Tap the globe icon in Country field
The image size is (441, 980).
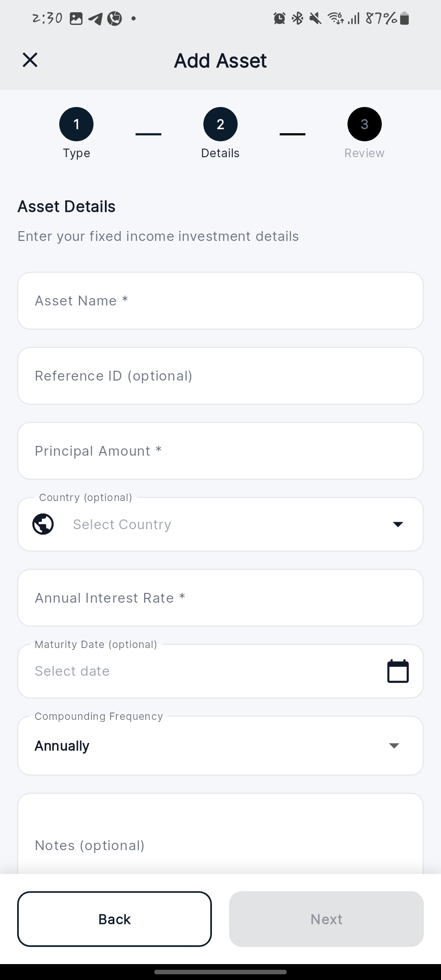[x=43, y=524]
